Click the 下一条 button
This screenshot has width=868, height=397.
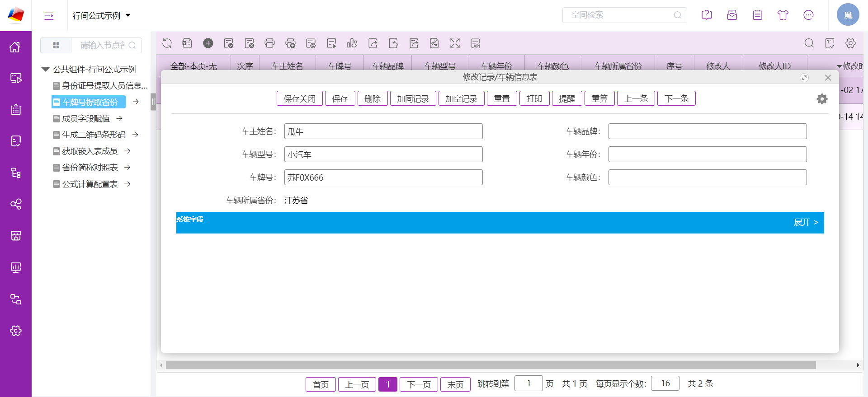[x=676, y=98]
